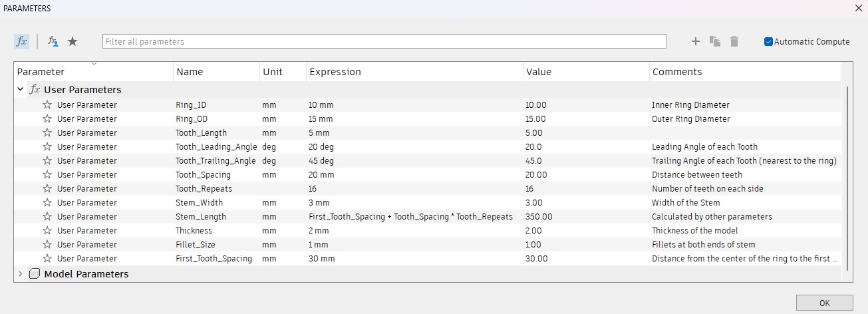Select the fx all-parameters filter icon
This screenshot has height=314, width=868.
click(21, 41)
